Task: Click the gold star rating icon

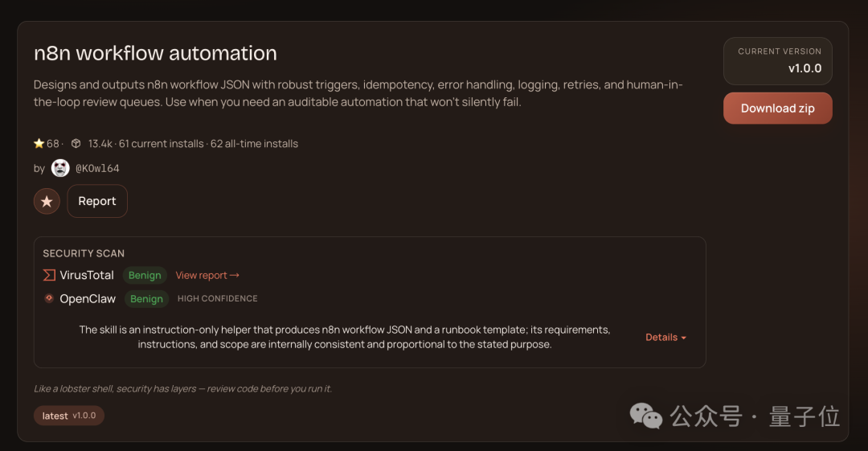Action: [x=39, y=144]
